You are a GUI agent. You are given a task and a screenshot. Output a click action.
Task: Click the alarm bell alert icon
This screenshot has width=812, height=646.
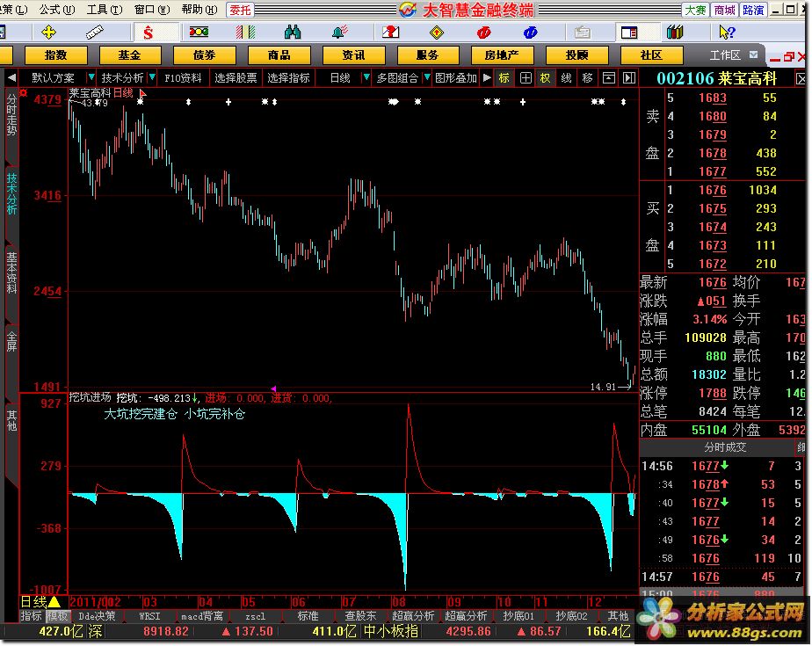(x=340, y=33)
